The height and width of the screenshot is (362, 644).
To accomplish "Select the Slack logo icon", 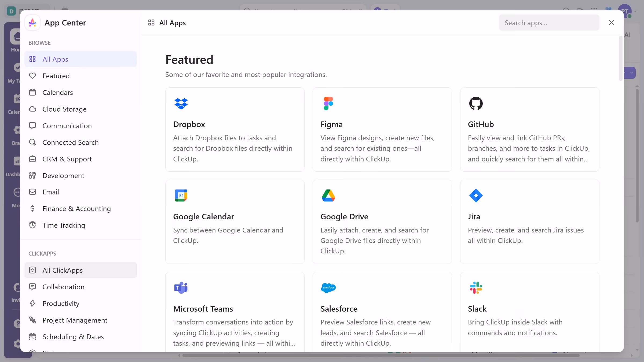I will 476,288.
